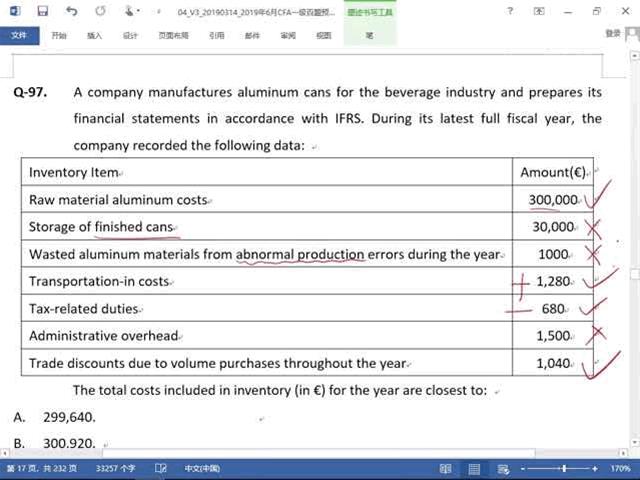Click the '1,280' amount cell
640x480 pixels.
click(553, 281)
